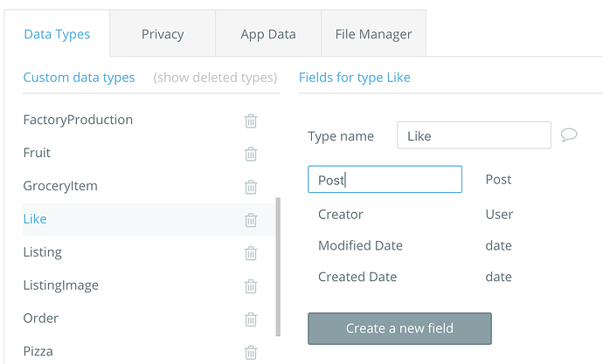Delete the FactoryProduction data type

[251, 120]
